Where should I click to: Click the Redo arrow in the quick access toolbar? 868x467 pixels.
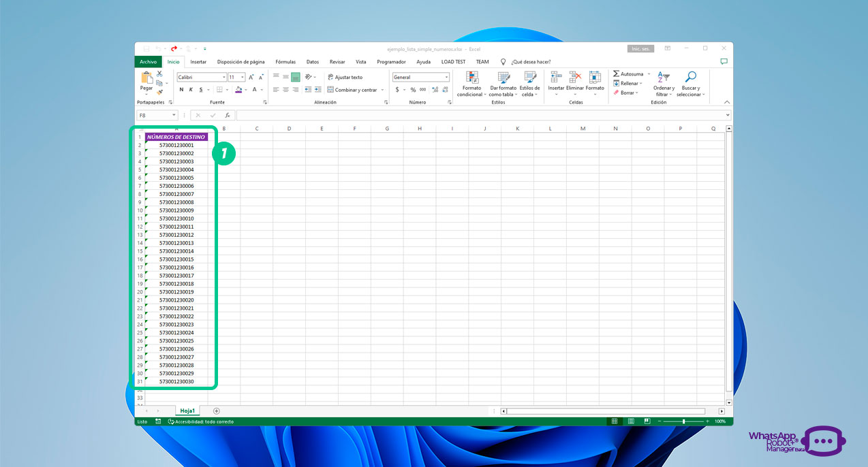click(174, 48)
